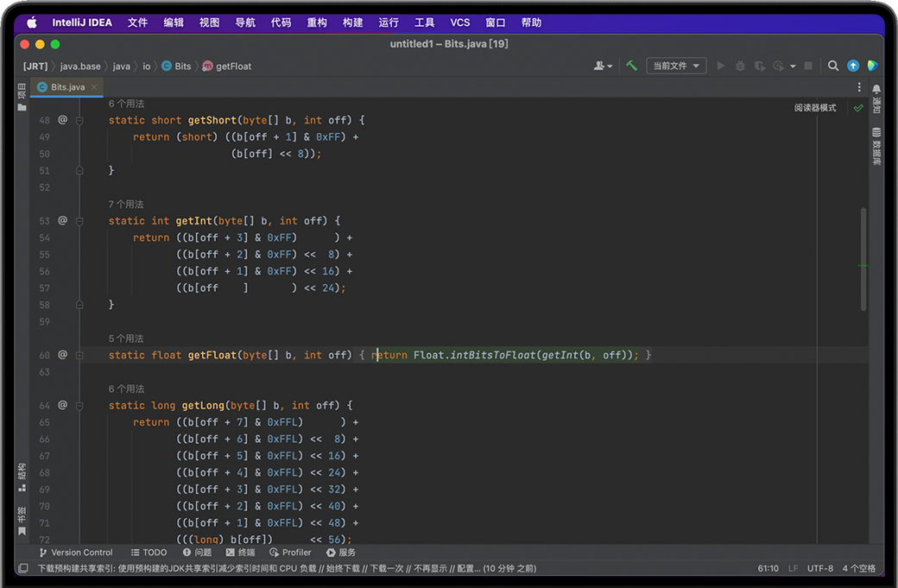Open the 数据库 database tool window
Image resolution: width=898 pixels, height=588 pixels.
[876, 145]
